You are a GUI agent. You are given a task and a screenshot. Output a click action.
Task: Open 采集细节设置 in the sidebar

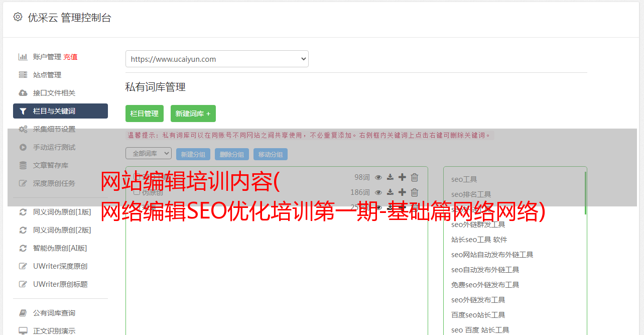point(54,129)
